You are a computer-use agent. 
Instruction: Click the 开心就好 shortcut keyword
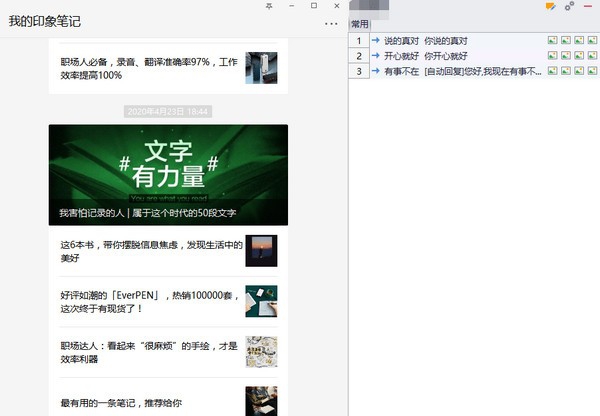point(401,56)
